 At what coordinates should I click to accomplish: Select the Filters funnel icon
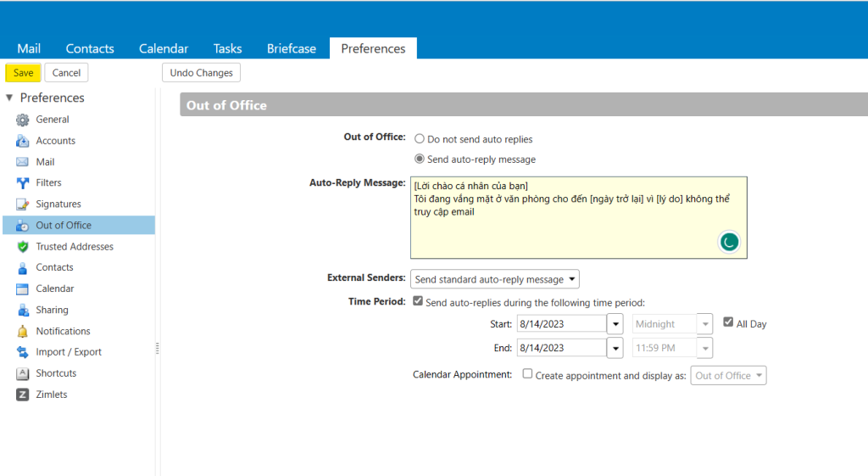pos(23,183)
